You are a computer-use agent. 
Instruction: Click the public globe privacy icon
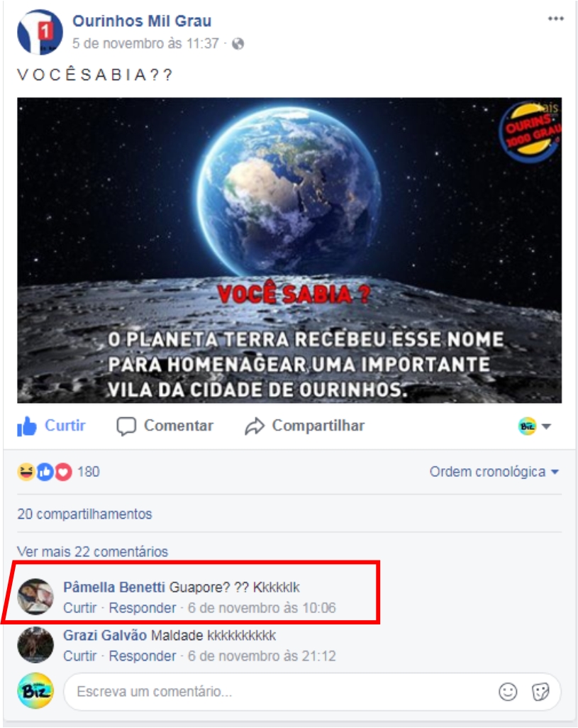point(238,44)
